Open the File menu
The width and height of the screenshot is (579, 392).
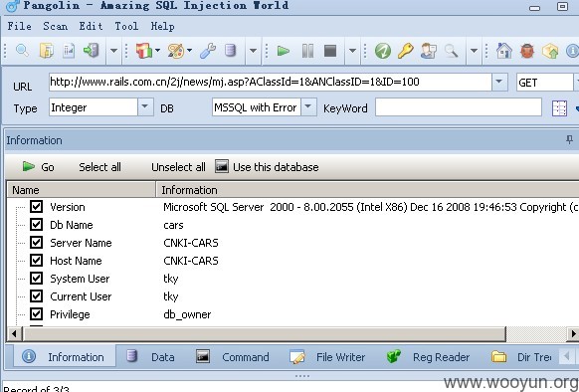tap(19, 26)
